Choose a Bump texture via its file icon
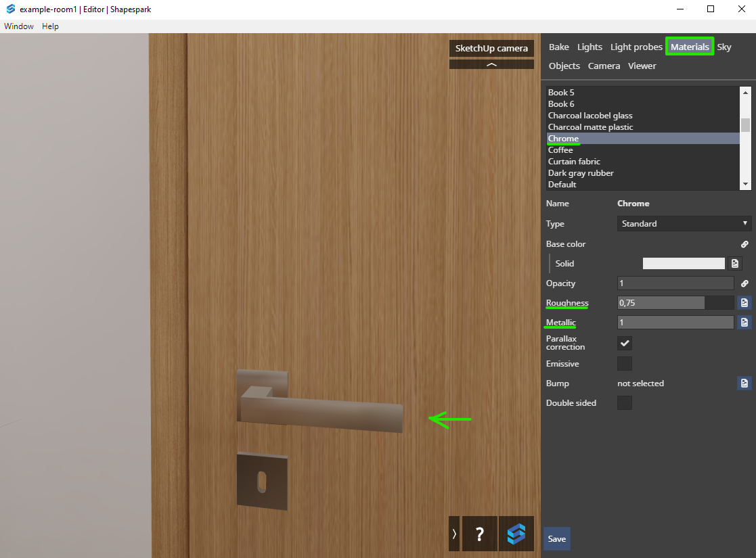Screen dimensions: 756x558 point(744,383)
